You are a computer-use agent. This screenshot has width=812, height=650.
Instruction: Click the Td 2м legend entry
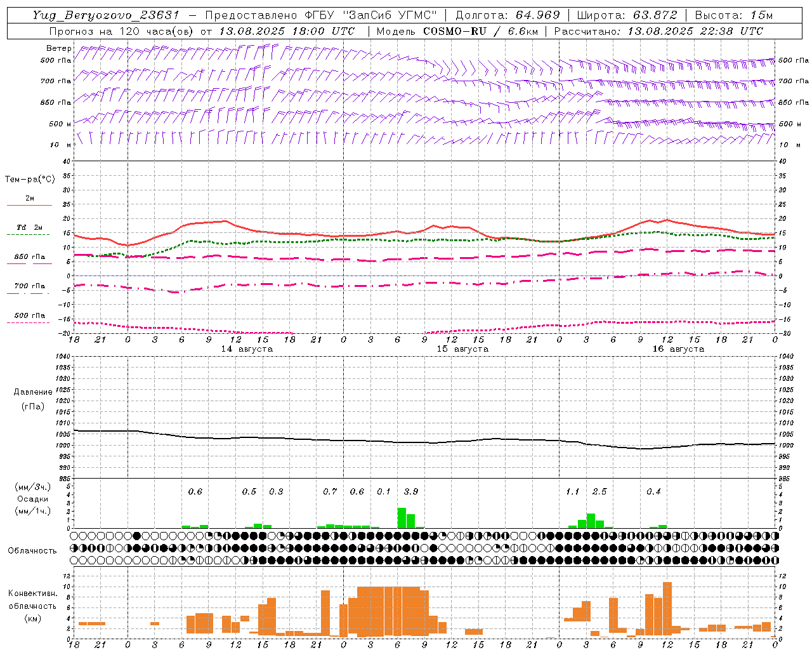29,227
